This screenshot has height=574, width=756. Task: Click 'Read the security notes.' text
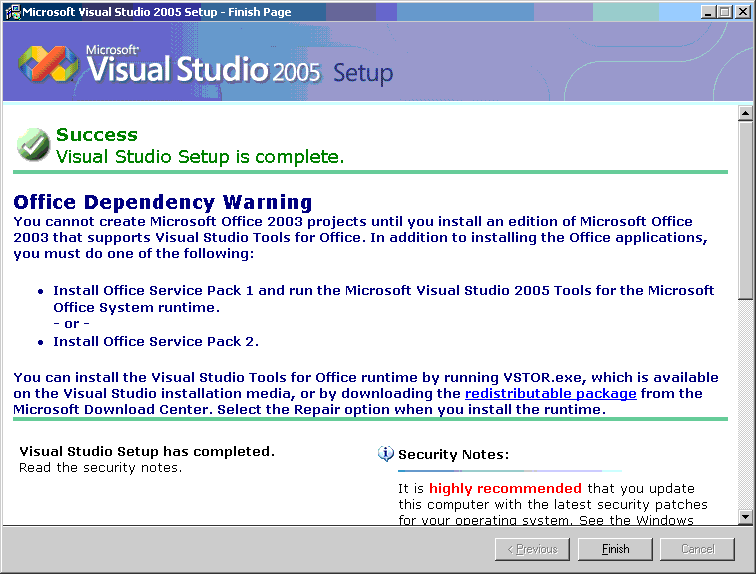pyautogui.click(x=101, y=467)
